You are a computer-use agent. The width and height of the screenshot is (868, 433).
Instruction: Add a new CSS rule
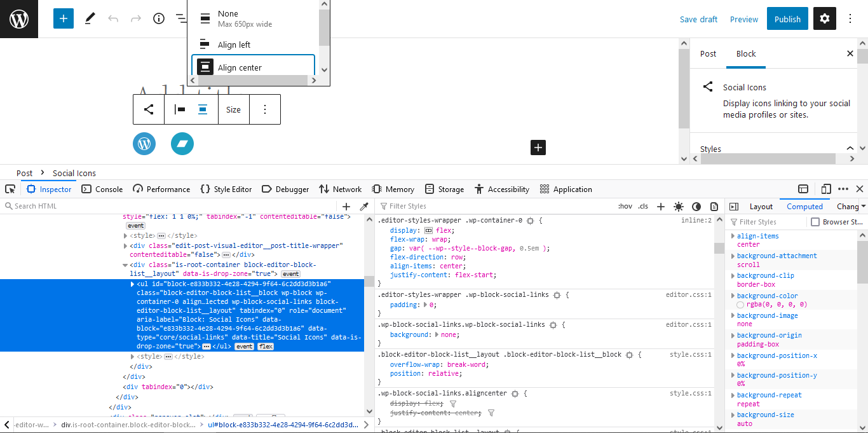coord(661,206)
